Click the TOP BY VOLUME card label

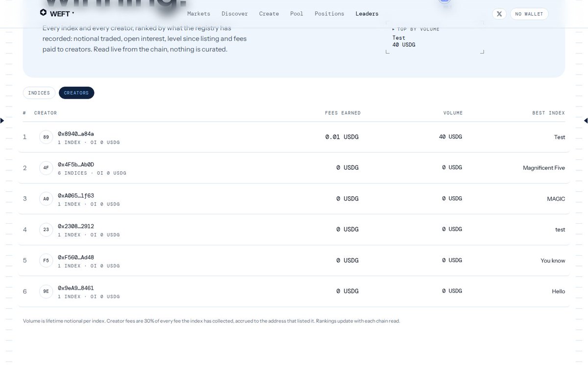tap(416, 29)
